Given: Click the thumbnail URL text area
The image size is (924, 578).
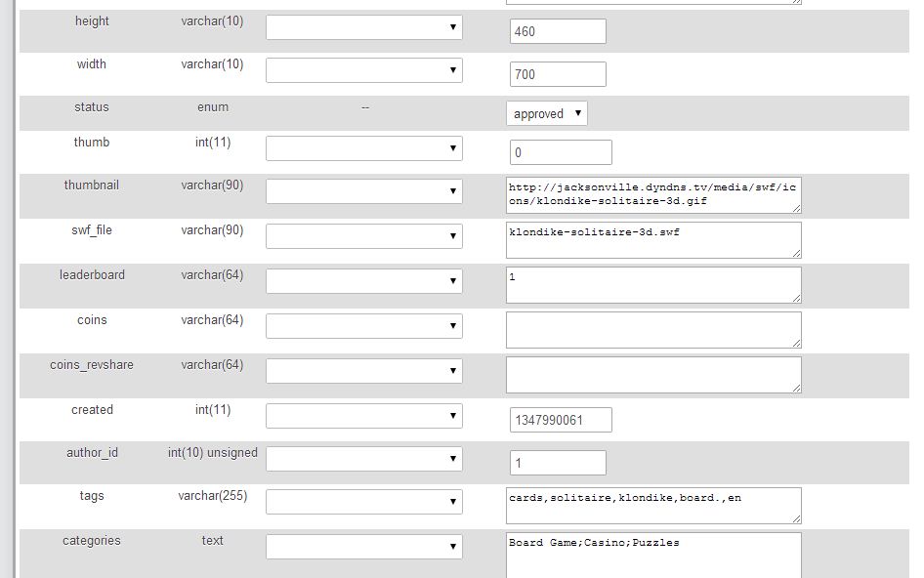Looking at the screenshot, I should tap(652, 194).
